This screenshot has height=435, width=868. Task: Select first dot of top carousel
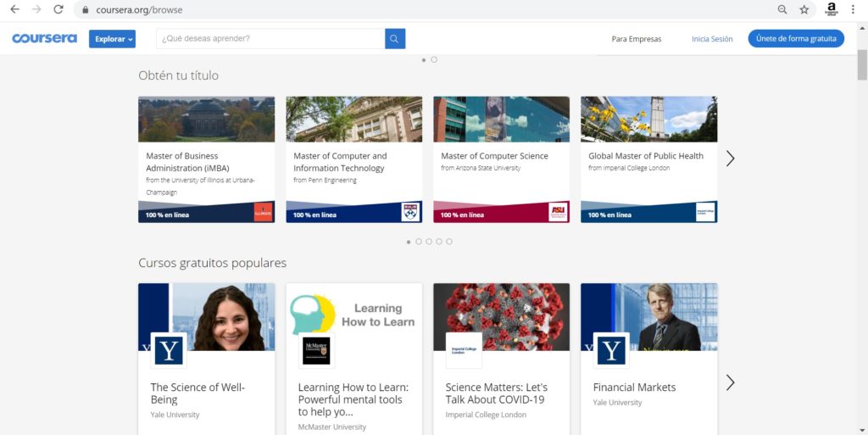(424, 59)
